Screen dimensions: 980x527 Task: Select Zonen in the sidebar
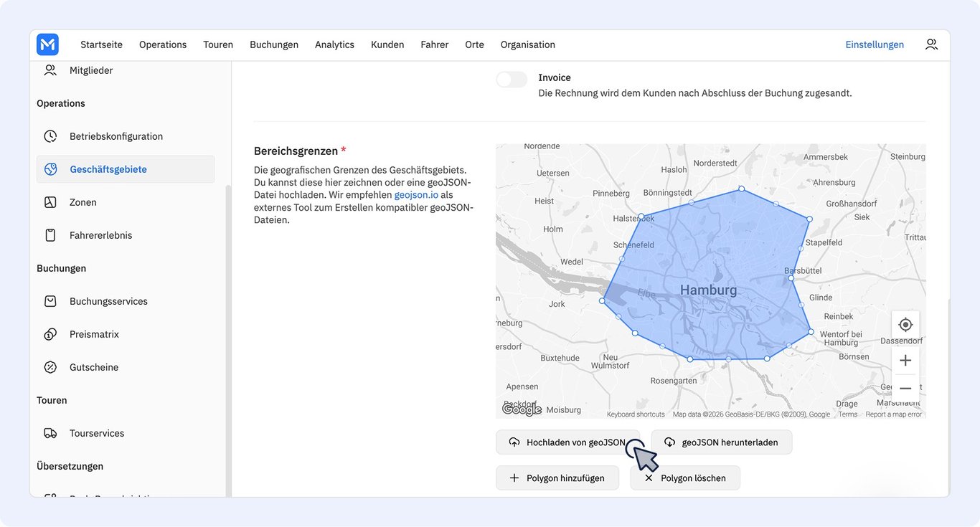click(x=126, y=202)
